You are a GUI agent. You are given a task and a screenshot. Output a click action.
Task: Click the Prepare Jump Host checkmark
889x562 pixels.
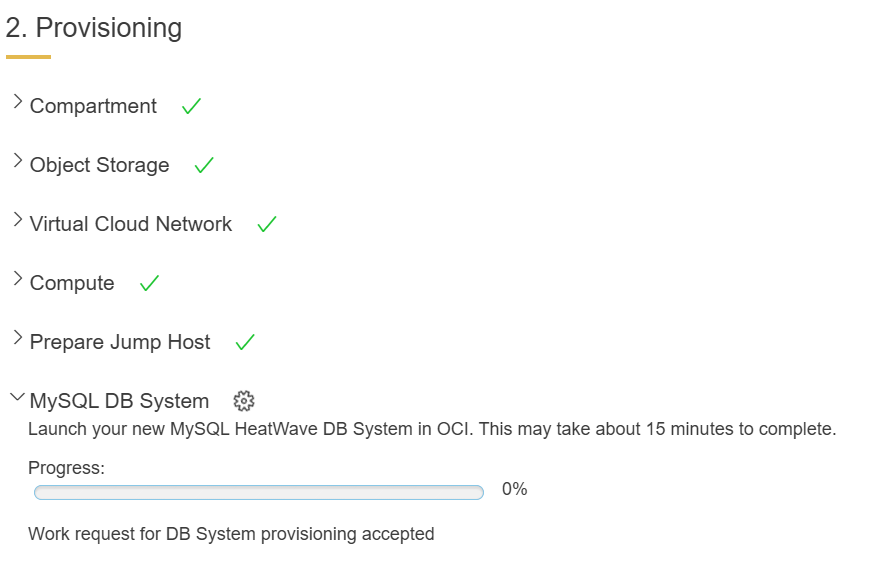245,343
